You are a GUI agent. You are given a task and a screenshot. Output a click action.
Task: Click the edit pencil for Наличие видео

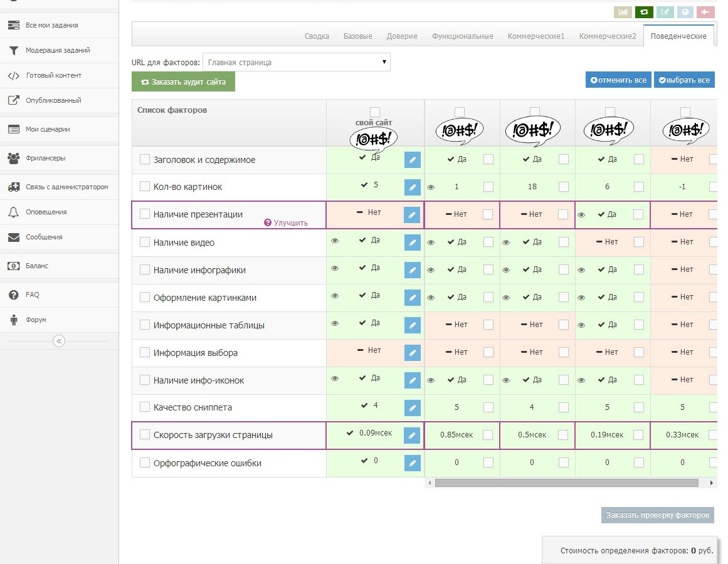(x=412, y=243)
